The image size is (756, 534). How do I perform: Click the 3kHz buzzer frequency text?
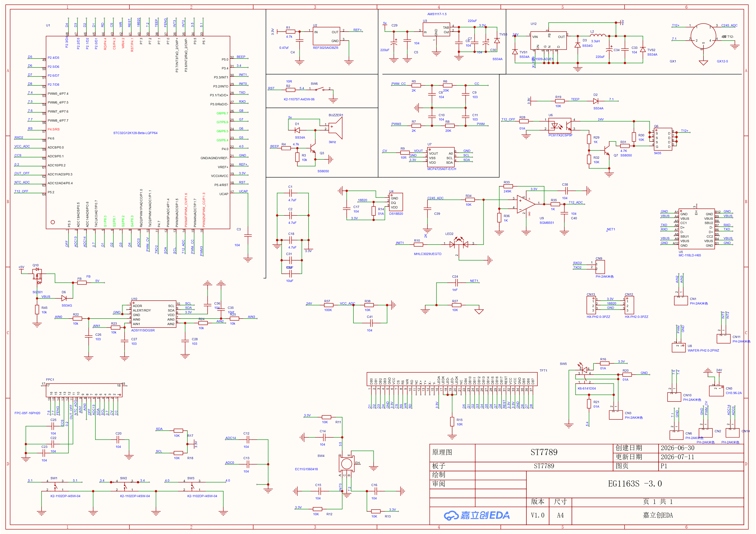[332, 142]
